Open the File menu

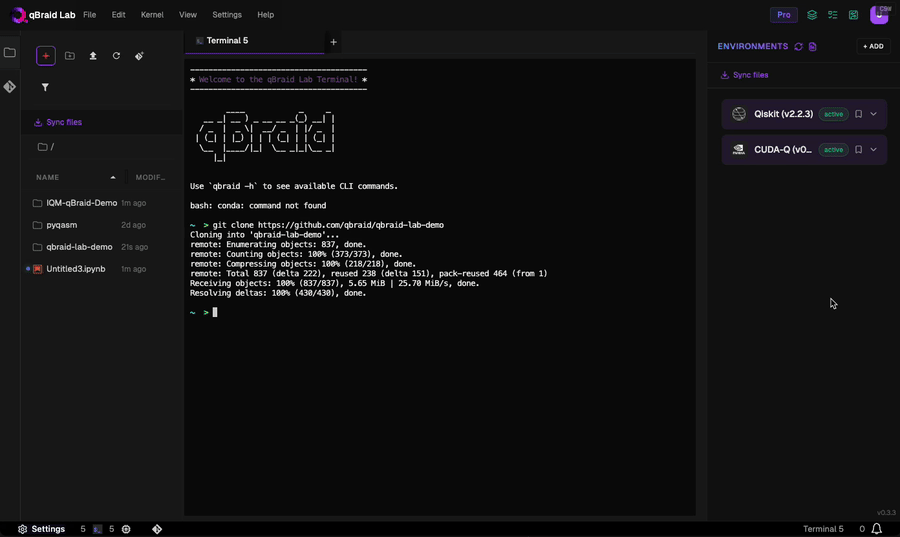(x=90, y=15)
